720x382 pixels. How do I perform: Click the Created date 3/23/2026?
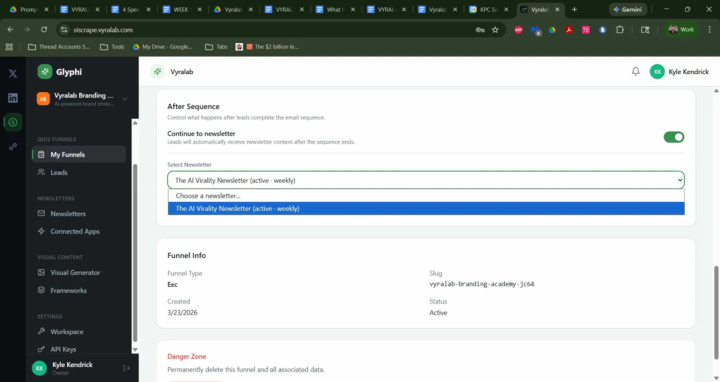point(182,313)
